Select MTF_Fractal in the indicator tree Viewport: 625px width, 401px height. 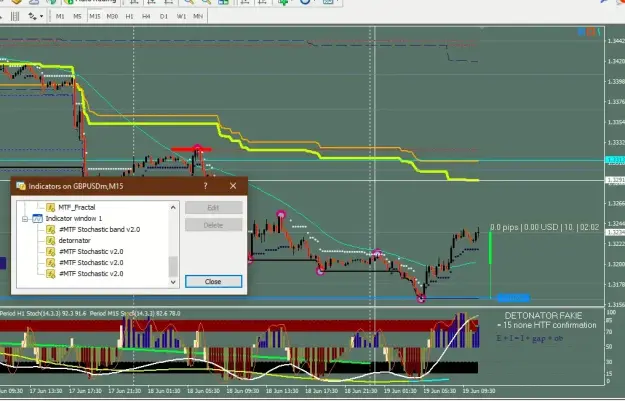[77, 207]
